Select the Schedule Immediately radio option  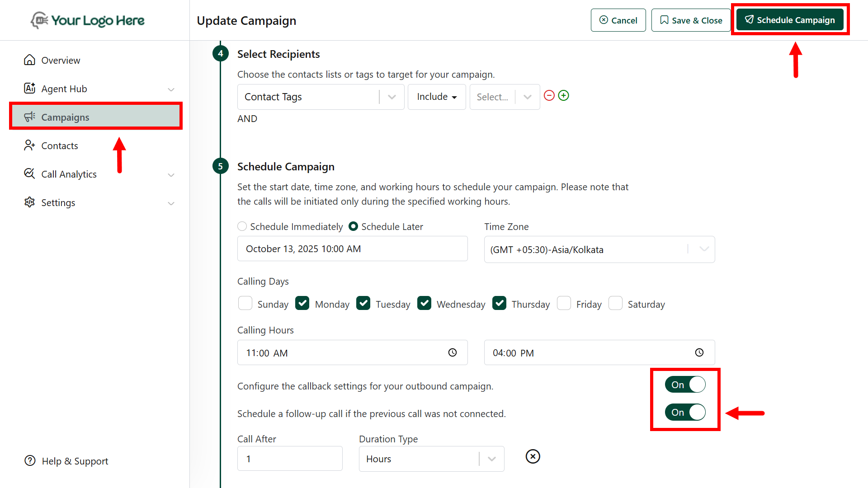click(x=242, y=226)
